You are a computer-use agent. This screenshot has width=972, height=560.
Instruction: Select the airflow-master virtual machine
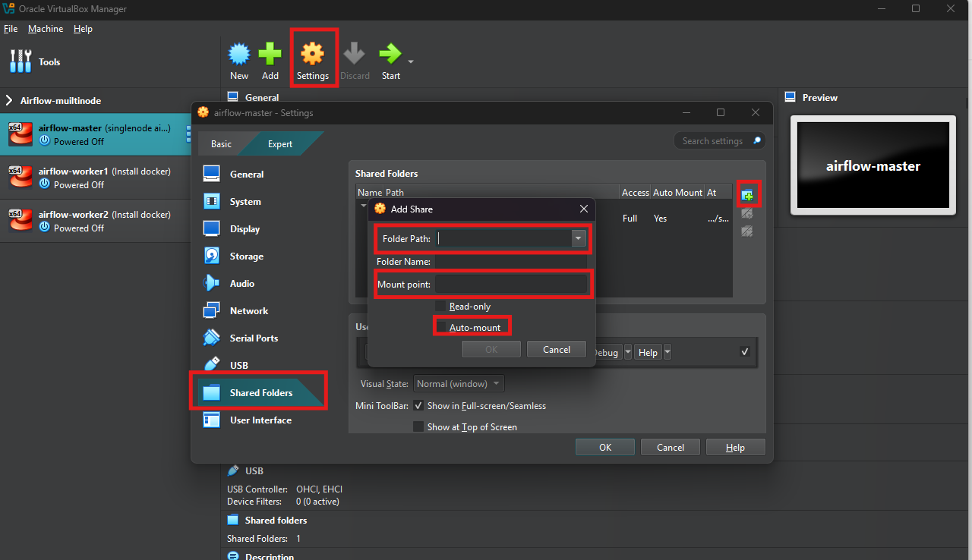(x=95, y=135)
